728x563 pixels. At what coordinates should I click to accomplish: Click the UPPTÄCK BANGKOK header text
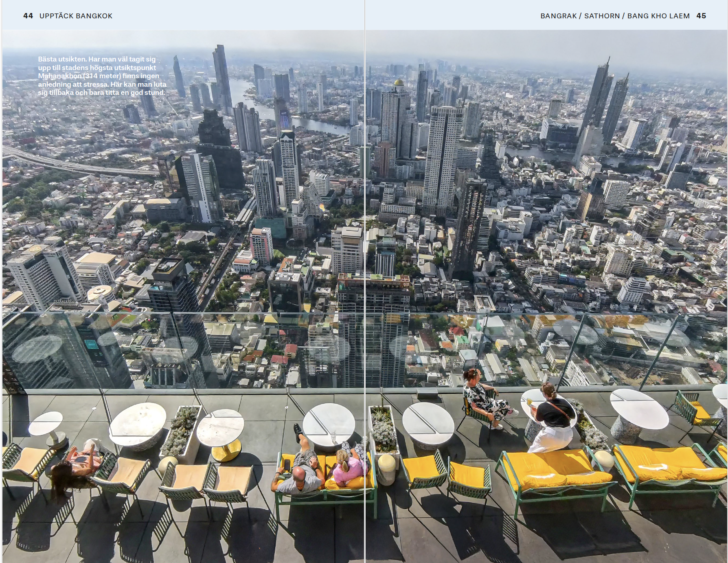click(76, 16)
